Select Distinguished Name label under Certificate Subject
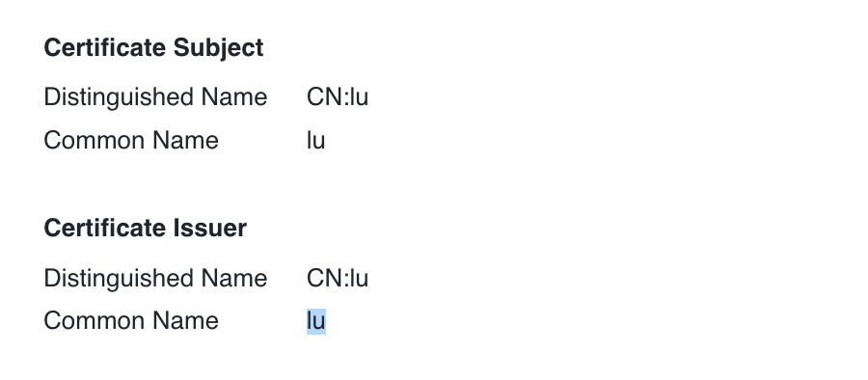Screen dimensions: 868x380 coord(155,97)
